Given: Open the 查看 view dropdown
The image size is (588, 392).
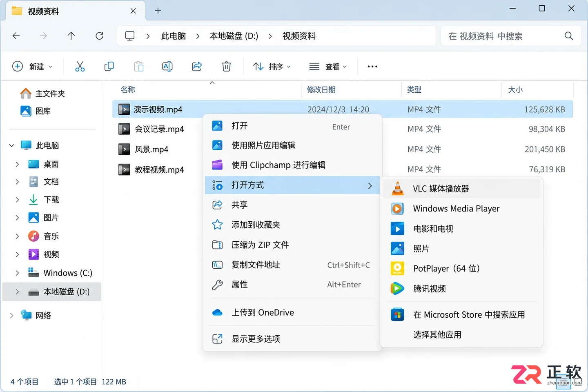Looking at the screenshot, I should (x=328, y=67).
